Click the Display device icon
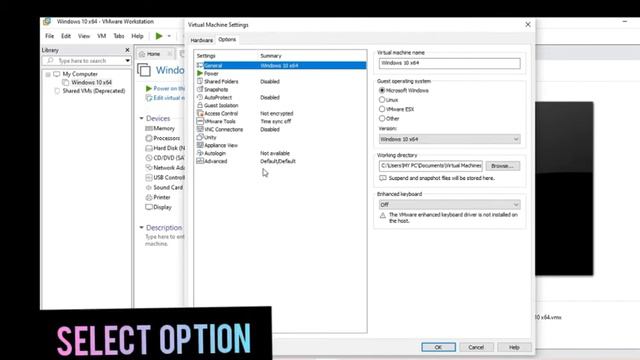The width and height of the screenshot is (640, 360). [149, 207]
